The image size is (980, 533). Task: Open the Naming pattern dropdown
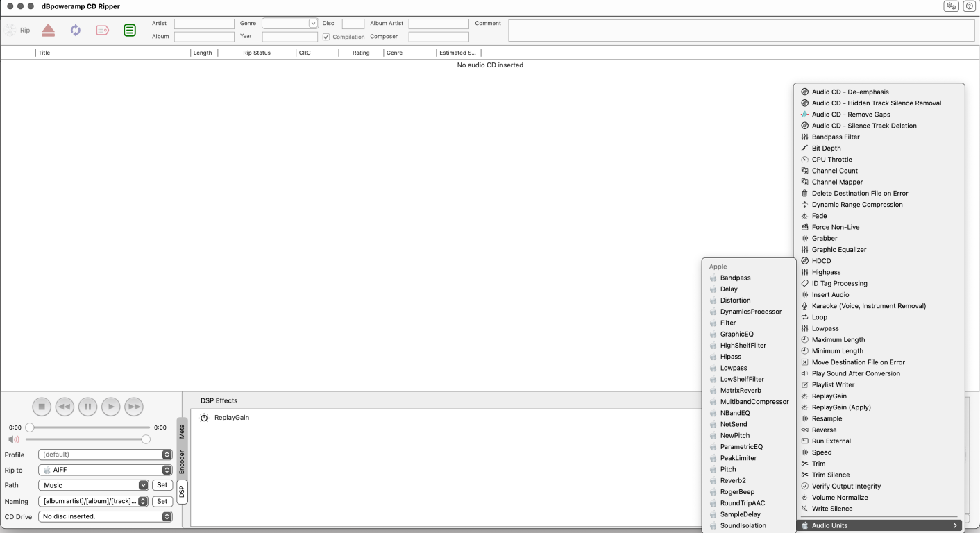tap(94, 501)
